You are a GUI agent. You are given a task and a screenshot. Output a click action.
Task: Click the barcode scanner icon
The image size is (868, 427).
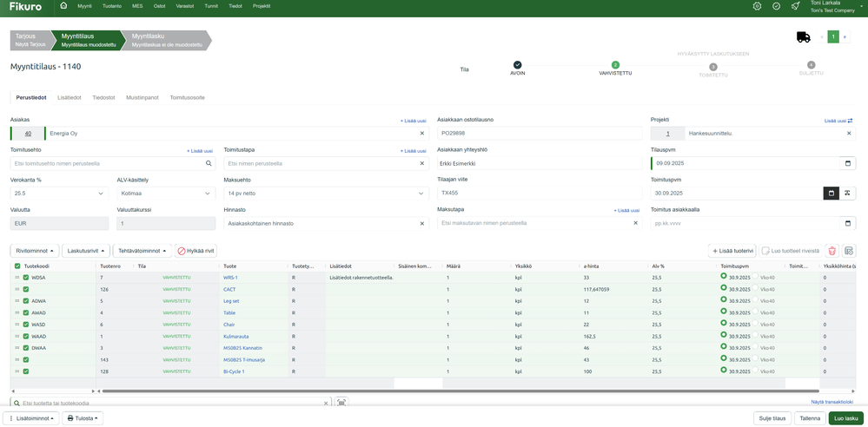point(341,404)
